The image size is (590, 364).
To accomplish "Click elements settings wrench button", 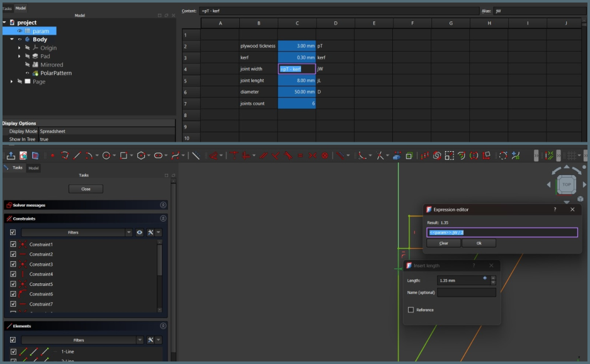I will coord(150,340).
